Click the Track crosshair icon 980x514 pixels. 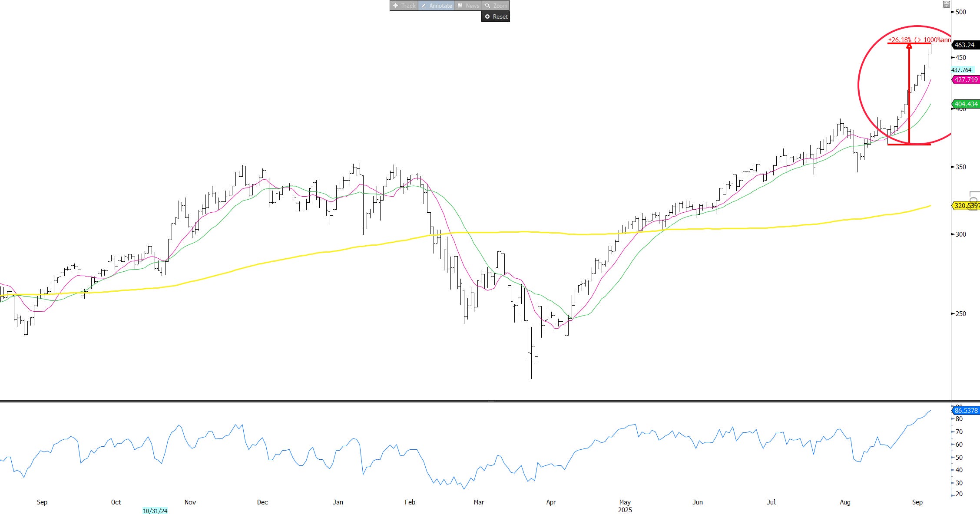pos(395,6)
